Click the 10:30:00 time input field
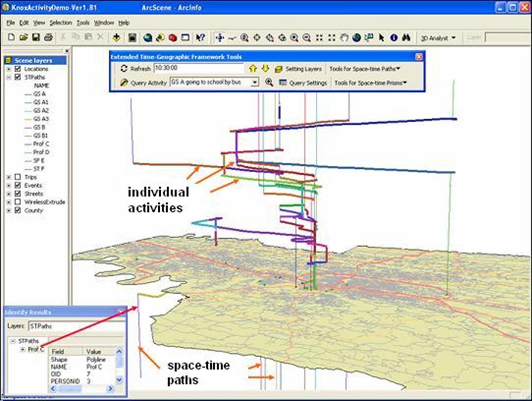Screen dimensions: 532x401 [198, 68]
